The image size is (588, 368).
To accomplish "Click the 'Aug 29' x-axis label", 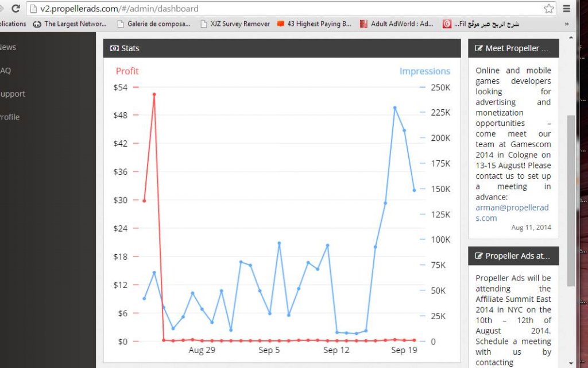I will click(202, 350).
